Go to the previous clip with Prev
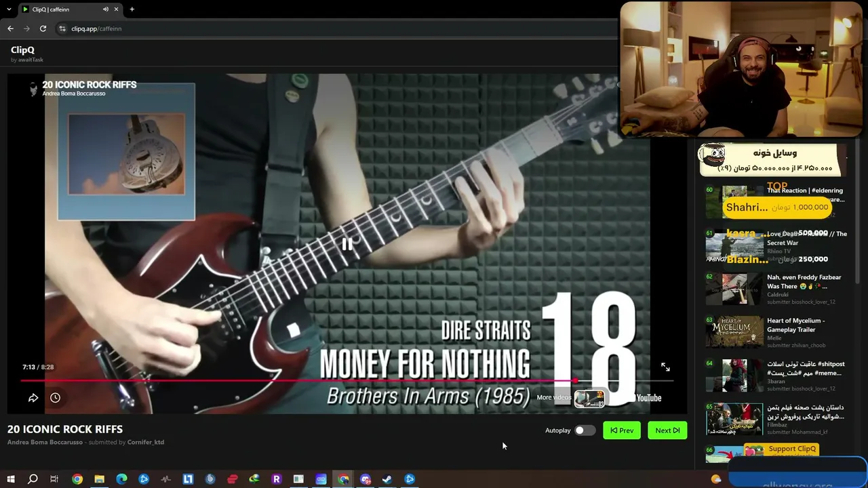Screen dimensions: 868x488 (622, 430)
